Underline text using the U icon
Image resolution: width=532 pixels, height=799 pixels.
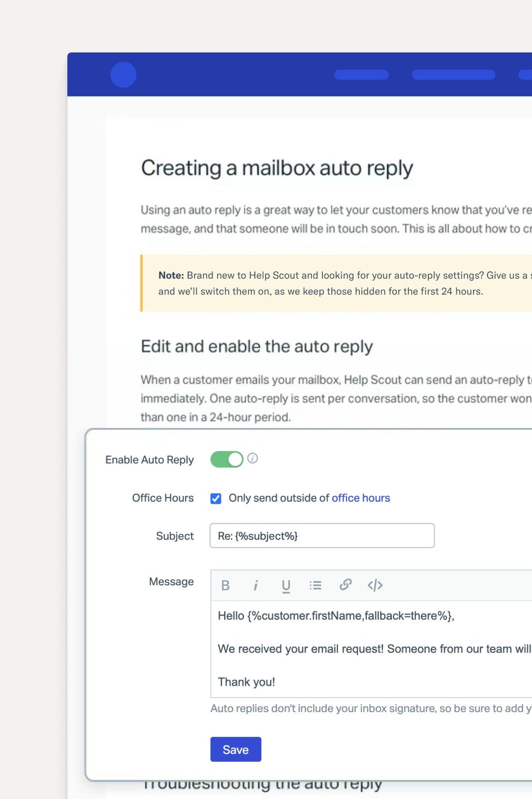pos(285,585)
